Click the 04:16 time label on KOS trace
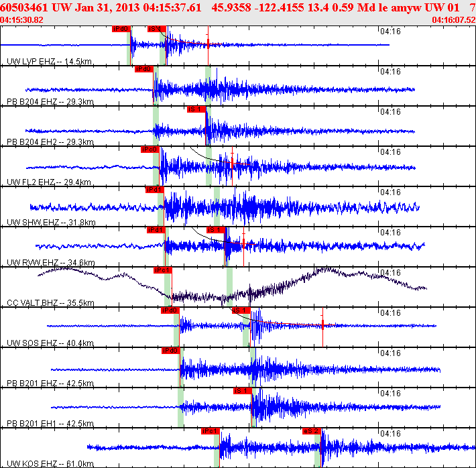The height and width of the screenshot is (468, 476). [390, 434]
